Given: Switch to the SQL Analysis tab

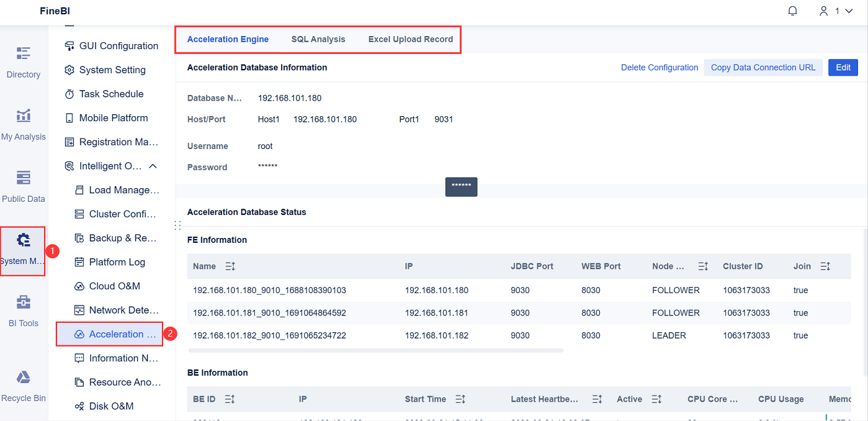Looking at the screenshot, I should click(318, 38).
